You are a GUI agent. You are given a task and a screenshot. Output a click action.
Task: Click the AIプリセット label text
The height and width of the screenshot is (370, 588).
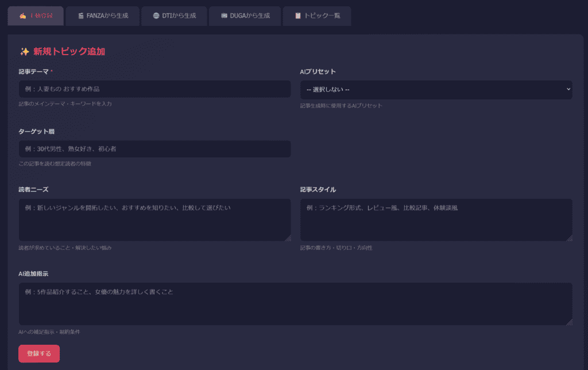click(318, 72)
